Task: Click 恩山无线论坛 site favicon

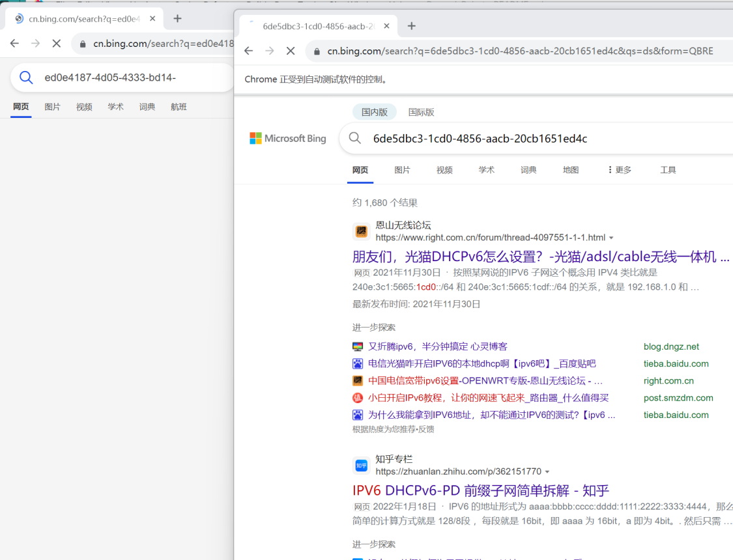Action: coord(362,231)
